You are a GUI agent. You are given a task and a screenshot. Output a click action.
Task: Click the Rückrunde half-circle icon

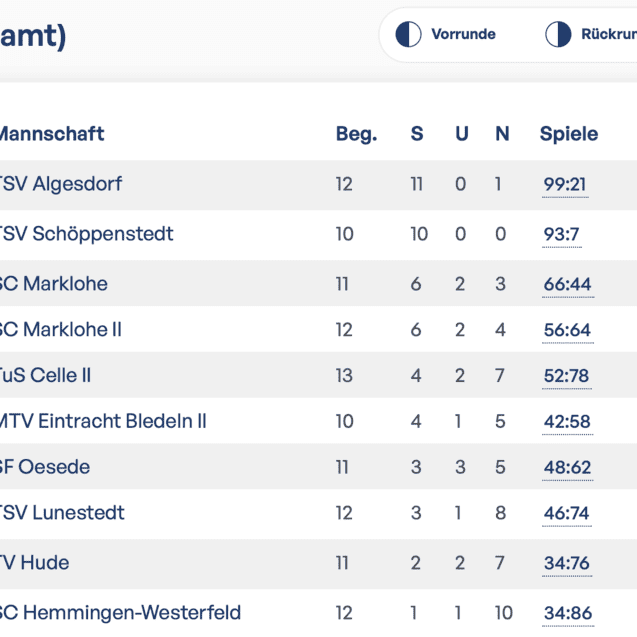click(558, 34)
